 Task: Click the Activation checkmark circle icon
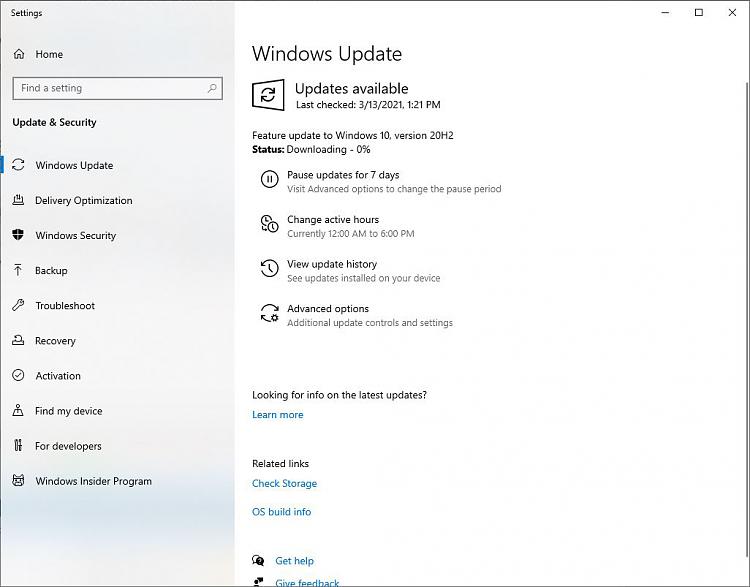click(18, 375)
